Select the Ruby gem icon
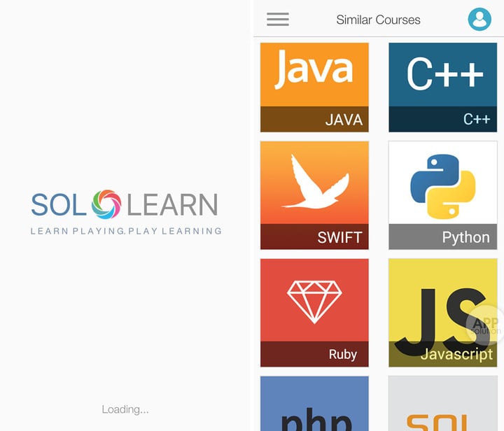Image resolution: width=504 pixels, height=431 pixels. point(314,302)
